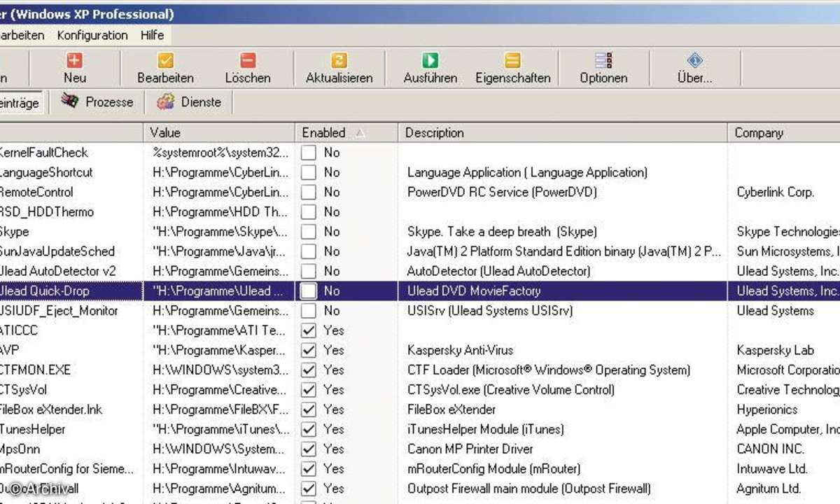Select the 'H:\Programme\Intuwav...' value cell
840x504 pixels.
click(x=220, y=468)
